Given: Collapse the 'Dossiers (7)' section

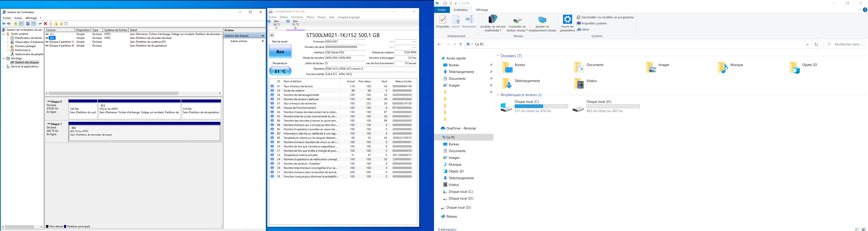Looking at the screenshot, I should 498,56.
